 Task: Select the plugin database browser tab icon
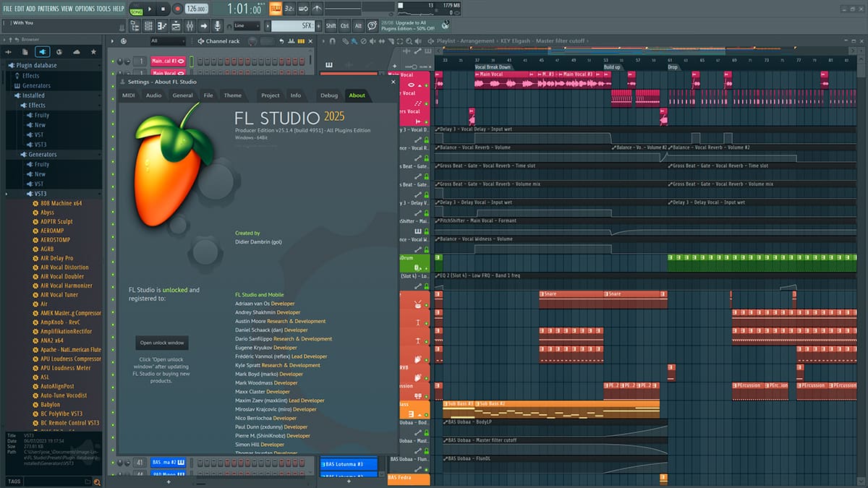click(x=43, y=52)
